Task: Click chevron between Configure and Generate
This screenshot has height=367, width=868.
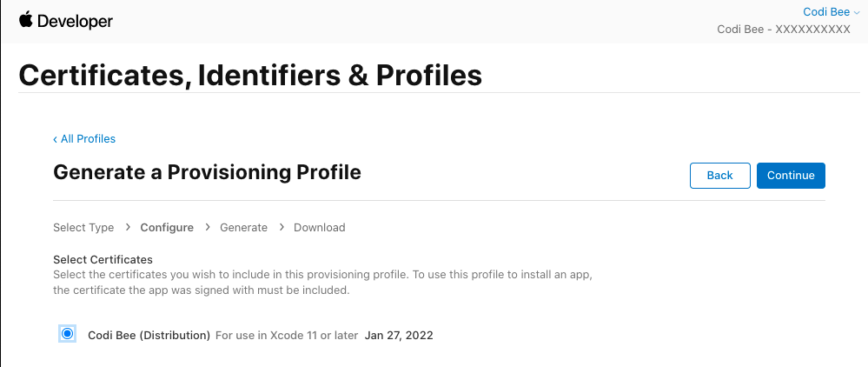Action: click(207, 228)
